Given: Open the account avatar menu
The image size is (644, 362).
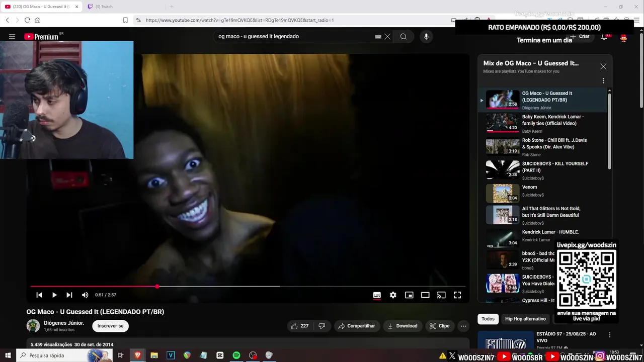Looking at the screenshot, I should coord(623,37).
